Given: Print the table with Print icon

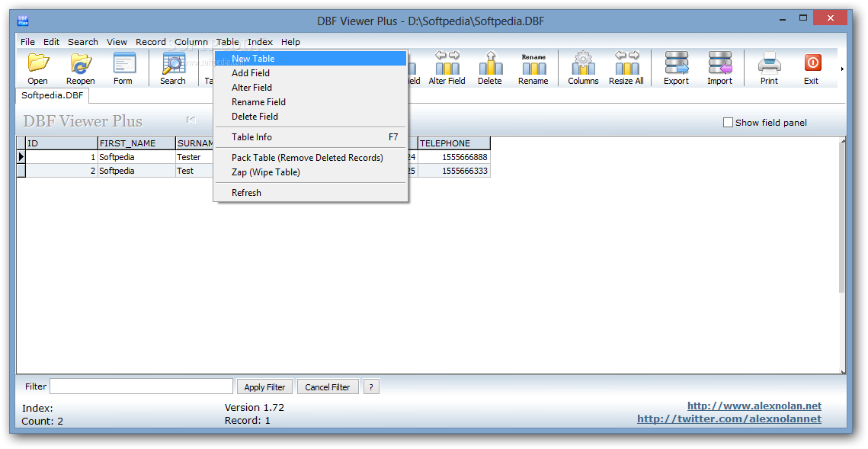Looking at the screenshot, I should point(769,69).
